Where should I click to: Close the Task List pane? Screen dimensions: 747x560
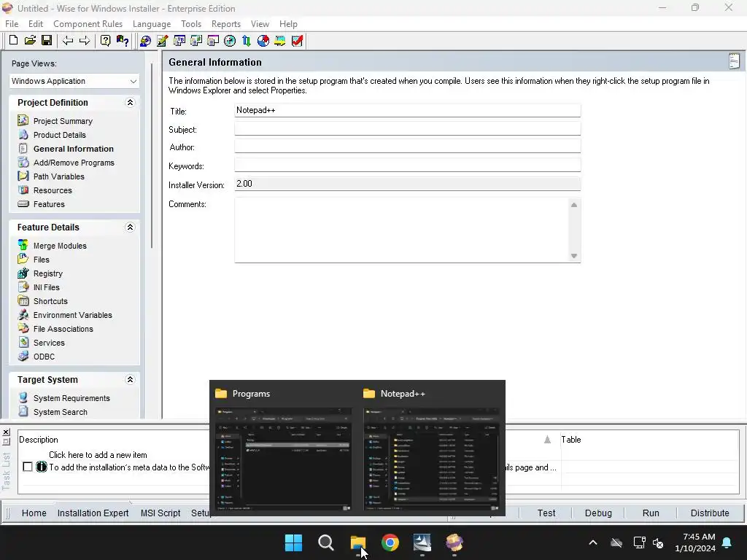[x=6, y=432]
